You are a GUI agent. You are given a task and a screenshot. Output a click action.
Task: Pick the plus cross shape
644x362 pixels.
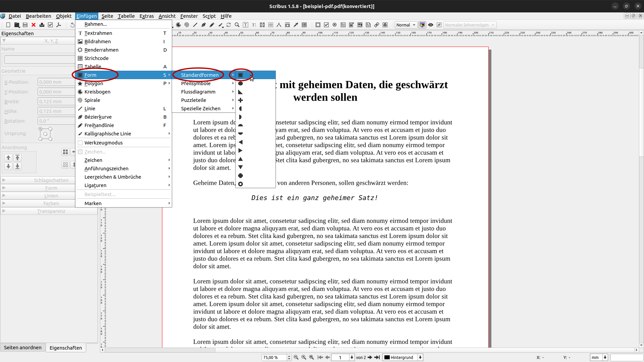[240, 100]
